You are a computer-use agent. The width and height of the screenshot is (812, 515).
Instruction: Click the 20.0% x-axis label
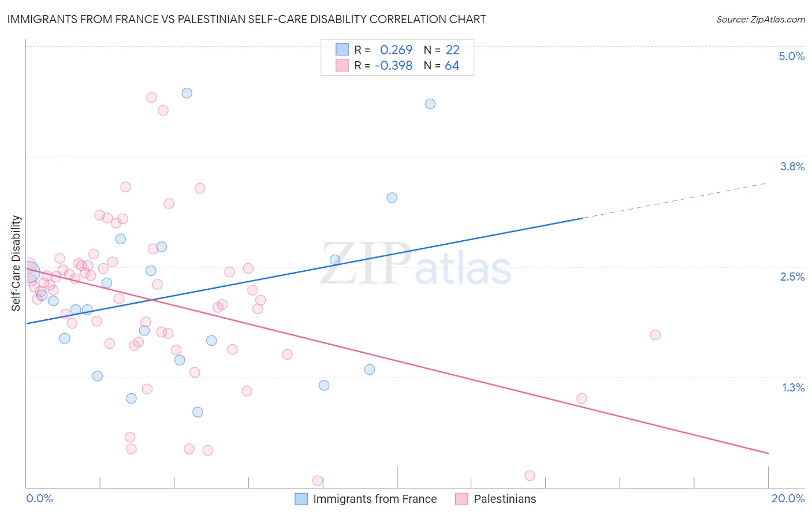click(788, 498)
